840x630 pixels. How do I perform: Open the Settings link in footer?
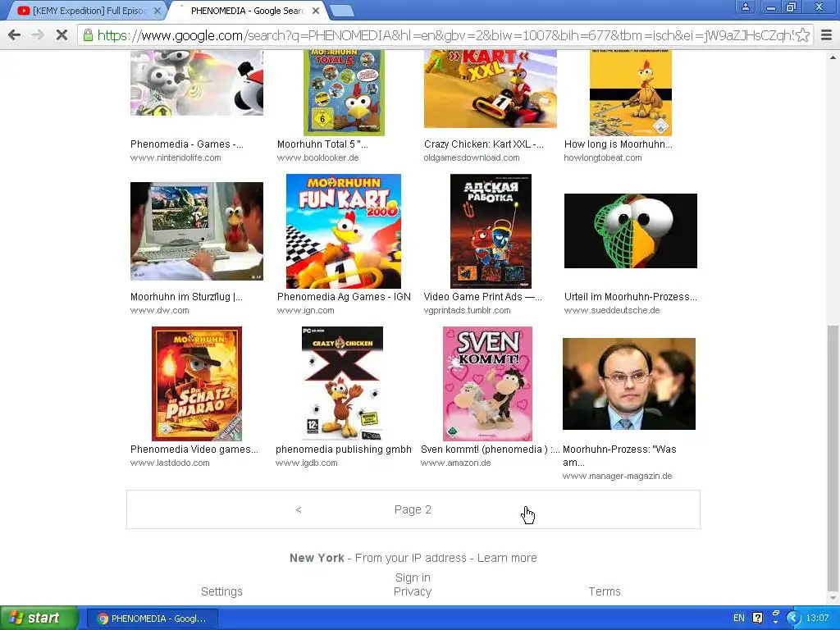pos(221,591)
